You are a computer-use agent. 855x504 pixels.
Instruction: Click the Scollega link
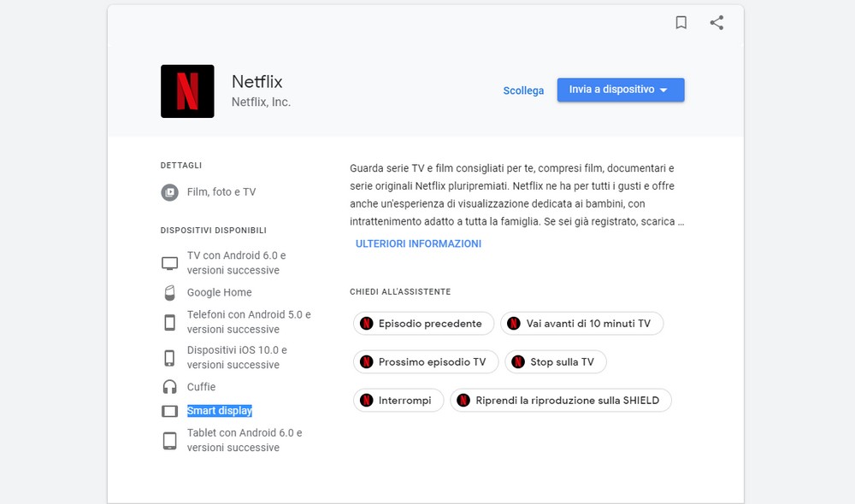coord(523,91)
